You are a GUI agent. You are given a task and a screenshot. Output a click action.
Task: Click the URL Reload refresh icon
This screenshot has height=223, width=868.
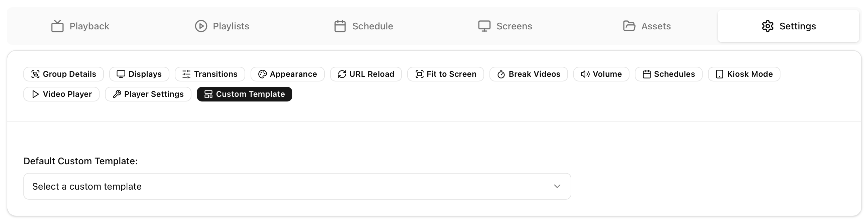pos(342,74)
